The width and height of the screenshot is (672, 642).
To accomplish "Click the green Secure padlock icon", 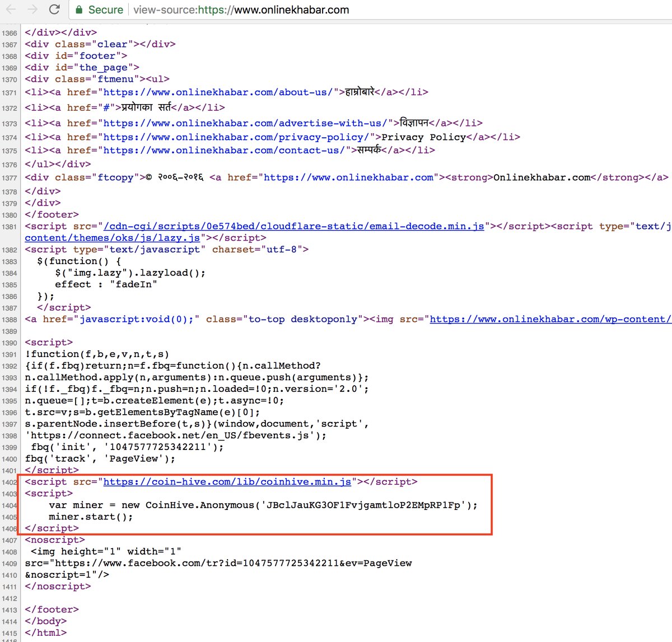I will (x=79, y=10).
